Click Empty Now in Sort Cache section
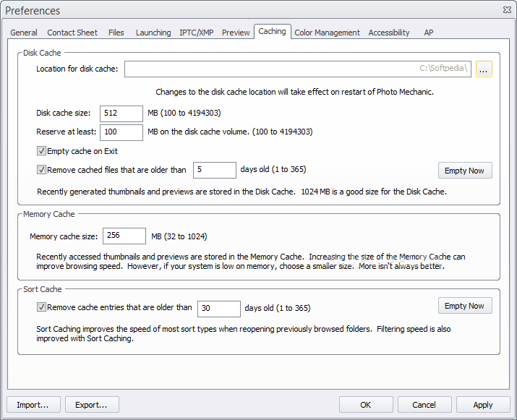This screenshot has width=517, height=420. click(x=465, y=306)
